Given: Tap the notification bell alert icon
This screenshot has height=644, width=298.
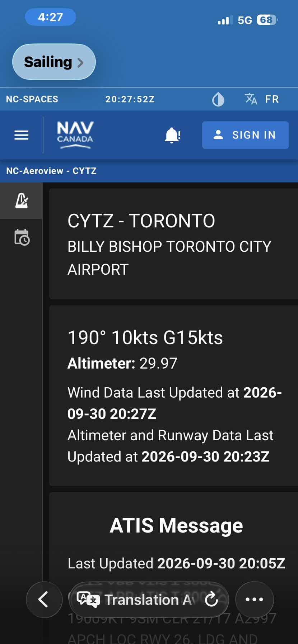Looking at the screenshot, I should [x=172, y=135].
